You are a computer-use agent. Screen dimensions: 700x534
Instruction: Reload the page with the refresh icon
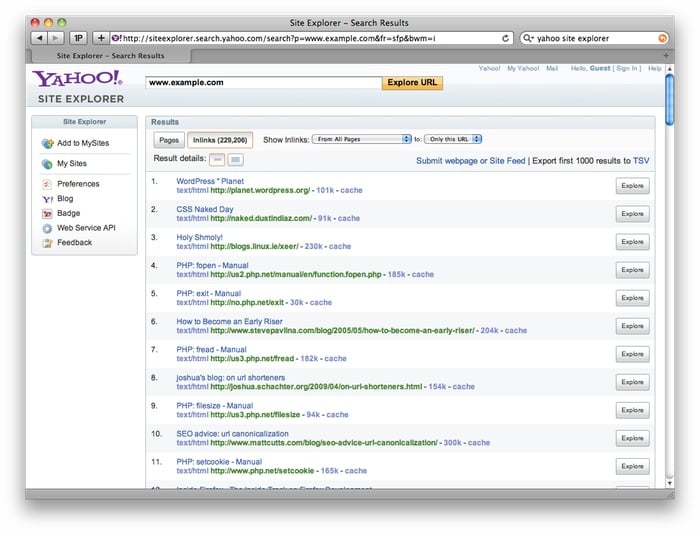pos(505,38)
